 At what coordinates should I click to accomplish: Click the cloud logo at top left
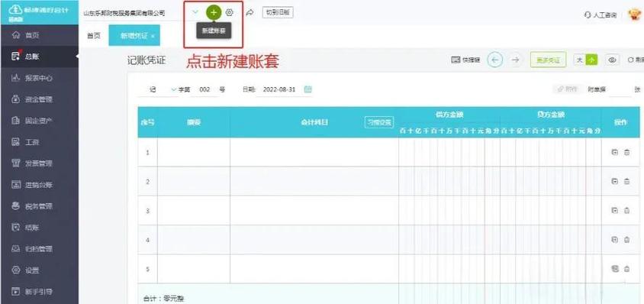pos(15,10)
